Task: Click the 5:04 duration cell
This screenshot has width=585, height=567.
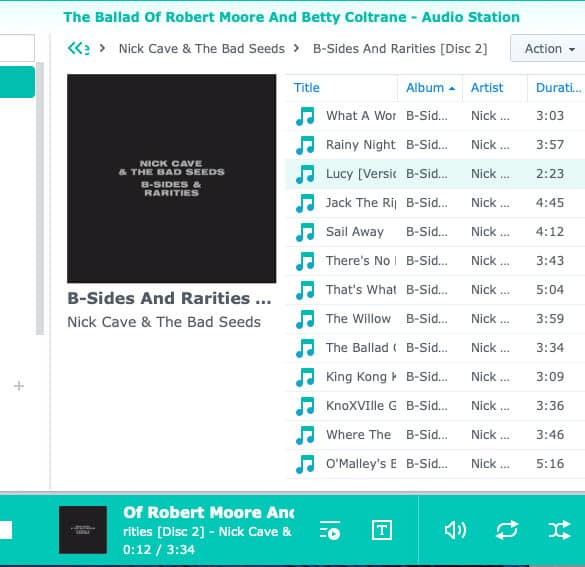Action: (x=550, y=290)
